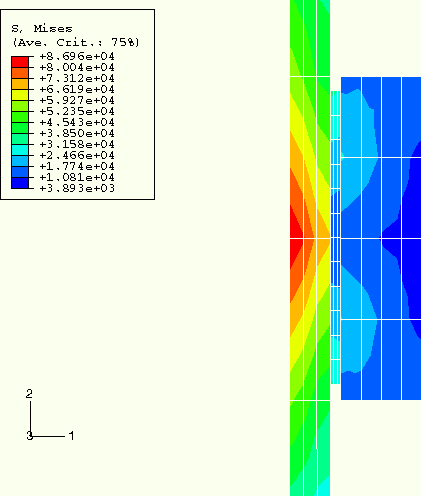Select the +8.696e+04 maximum legend value

tap(77, 56)
